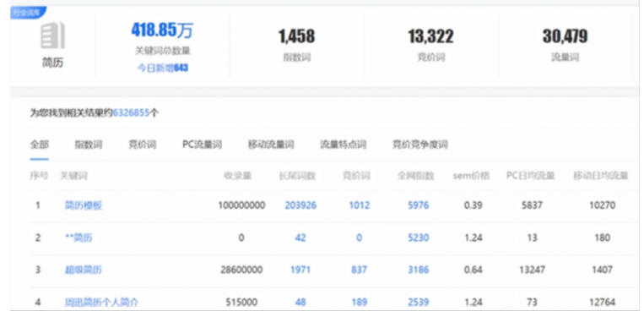644x317 pixels.
Task: Click the 30,479 流量词 statistic
Action: pyautogui.click(x=566, y=36)
